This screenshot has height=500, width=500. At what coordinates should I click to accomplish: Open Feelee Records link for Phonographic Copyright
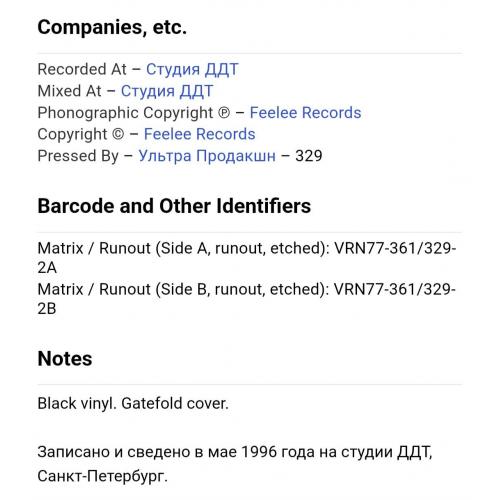[305, 113]
